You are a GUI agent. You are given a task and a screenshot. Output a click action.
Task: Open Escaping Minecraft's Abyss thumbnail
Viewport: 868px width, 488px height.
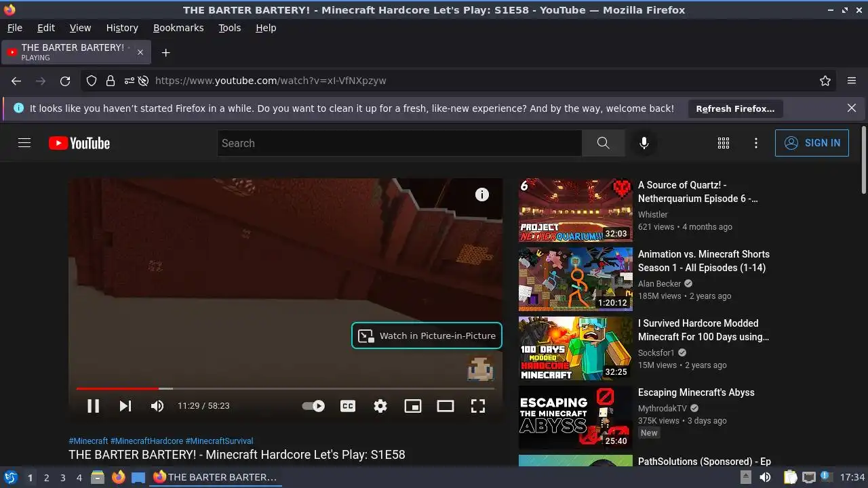576,418
